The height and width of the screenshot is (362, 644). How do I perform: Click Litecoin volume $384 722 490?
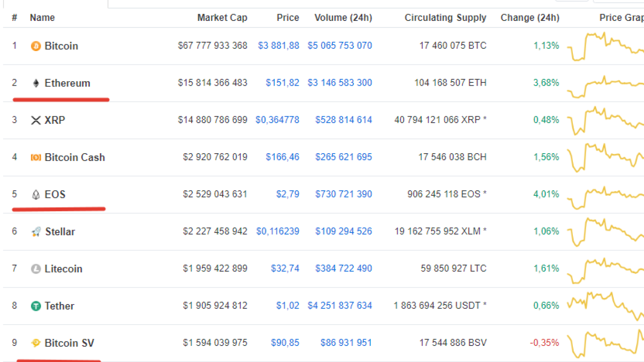(x=344, y=268)
